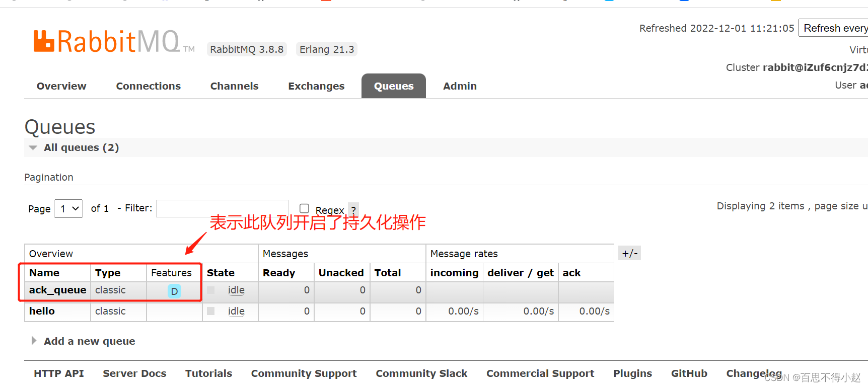Click the RabbitMQ 3.8.8 version label
This screenshot has width=868, height=387.
click(247, 49)
